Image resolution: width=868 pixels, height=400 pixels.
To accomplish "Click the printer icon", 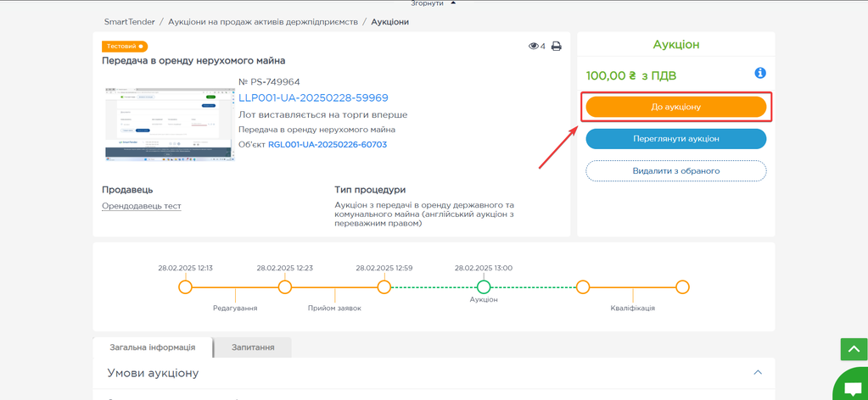I will [557, 47].
